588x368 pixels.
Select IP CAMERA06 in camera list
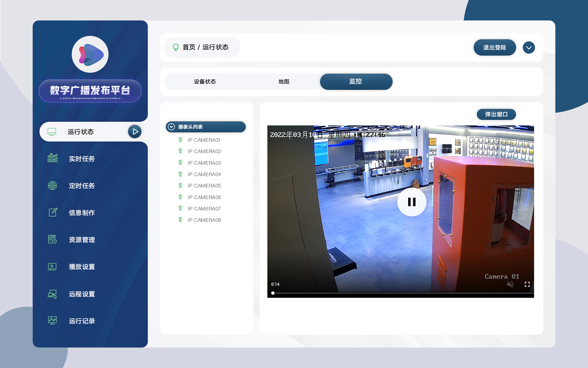[x=204, y=197]
